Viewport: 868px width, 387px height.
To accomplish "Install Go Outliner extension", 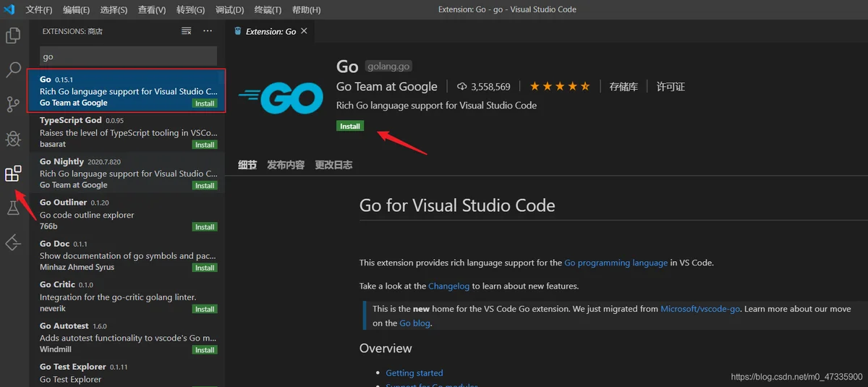I will click(205, 227).
